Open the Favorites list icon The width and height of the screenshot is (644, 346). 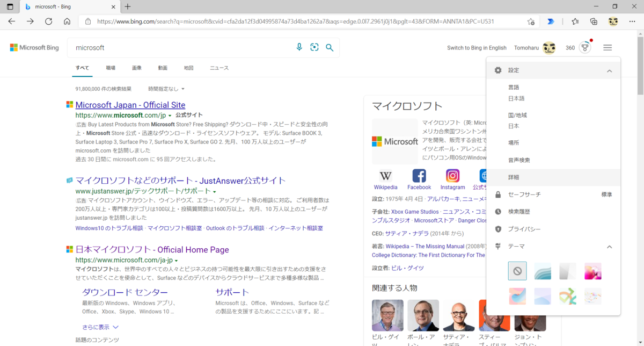click(575, 21)
